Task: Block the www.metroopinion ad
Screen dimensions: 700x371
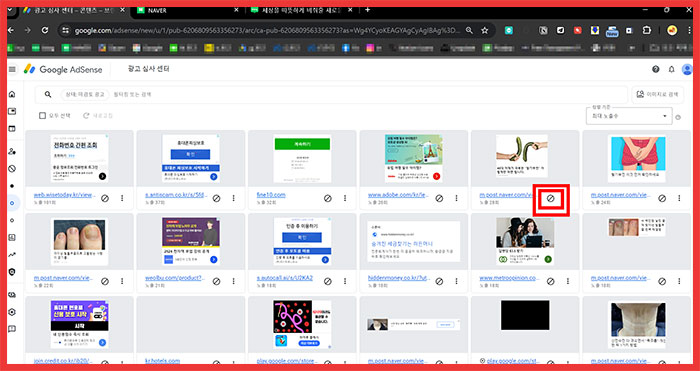Action: tap(550, 281)
